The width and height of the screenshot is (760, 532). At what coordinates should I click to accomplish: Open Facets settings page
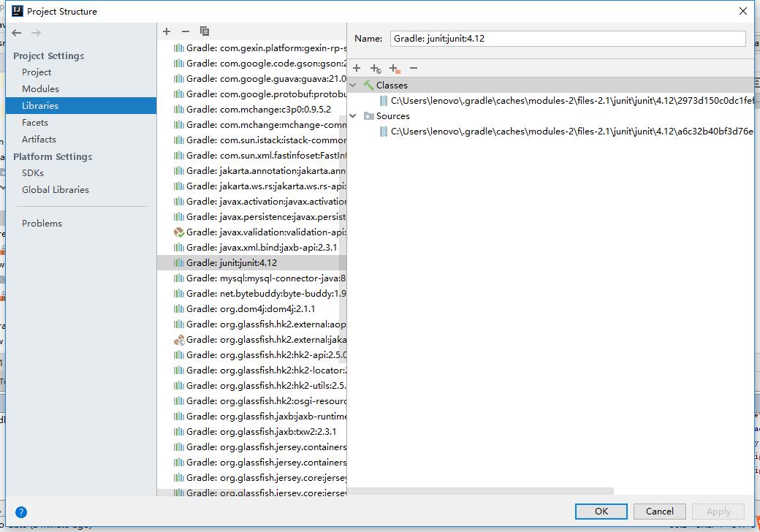(35, 123)
